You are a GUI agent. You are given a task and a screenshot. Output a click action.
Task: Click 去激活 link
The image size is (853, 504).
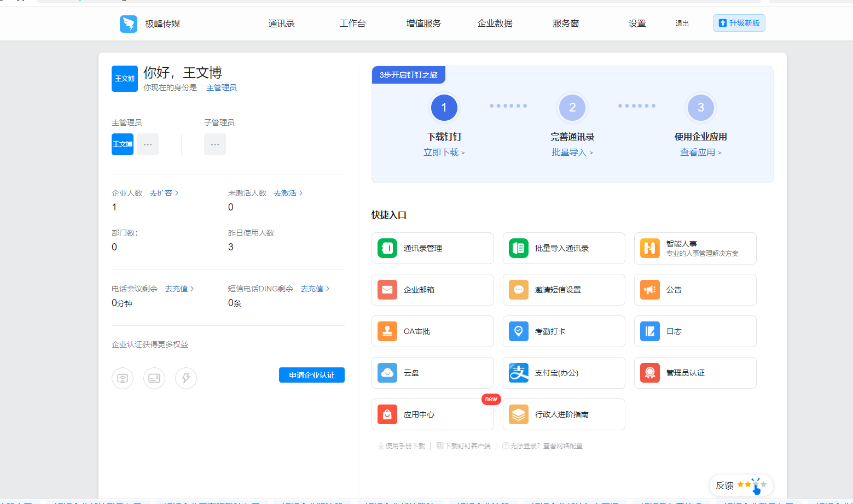288,193
